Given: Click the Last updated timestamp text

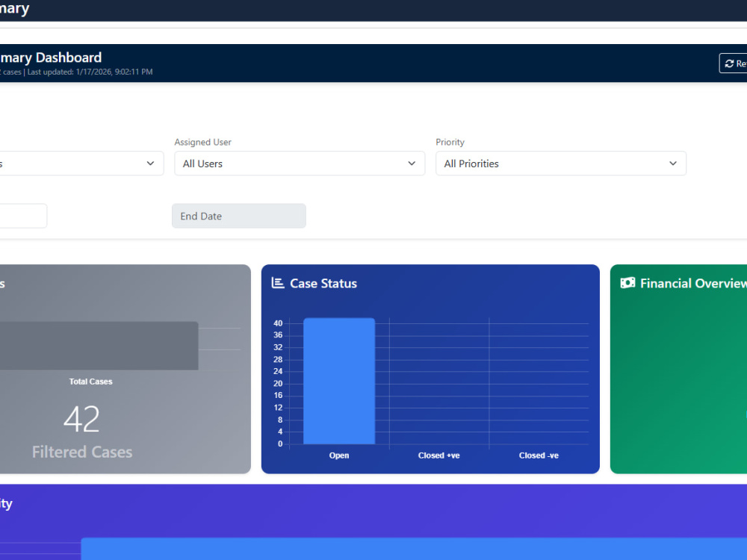Looking at the screenshot, I should point(90,72).
